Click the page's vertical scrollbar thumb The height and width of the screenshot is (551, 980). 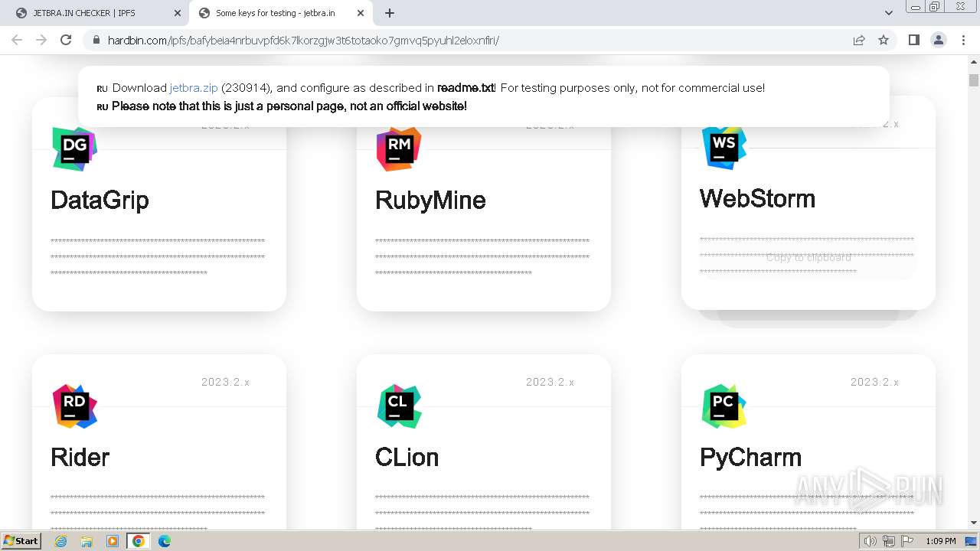point(974,80)
